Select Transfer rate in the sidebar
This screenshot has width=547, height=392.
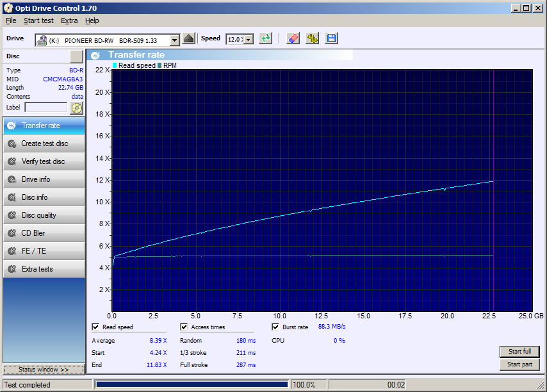click(44, 126)
